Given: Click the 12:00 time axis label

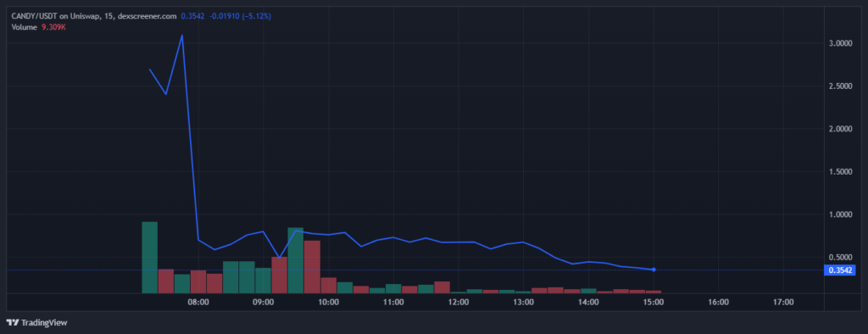Looking at the screenshot, I should (459, 303).
